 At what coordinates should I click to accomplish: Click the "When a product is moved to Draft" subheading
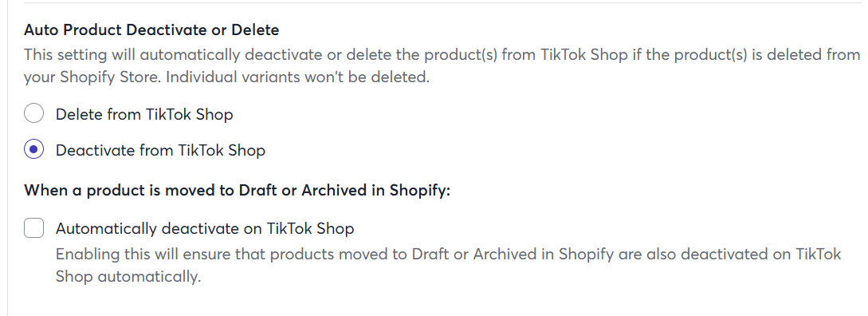pyautogui.click(x=238, y=190)
